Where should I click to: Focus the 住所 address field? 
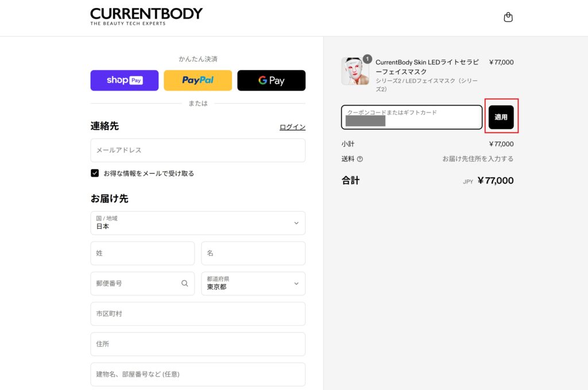(x=198, y=344)
